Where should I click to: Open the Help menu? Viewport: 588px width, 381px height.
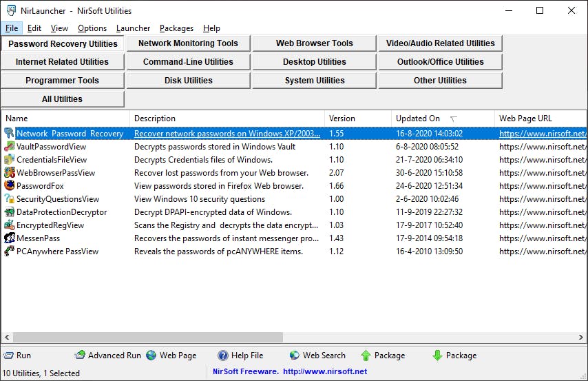pyautogui.click(x=211, y=28)
